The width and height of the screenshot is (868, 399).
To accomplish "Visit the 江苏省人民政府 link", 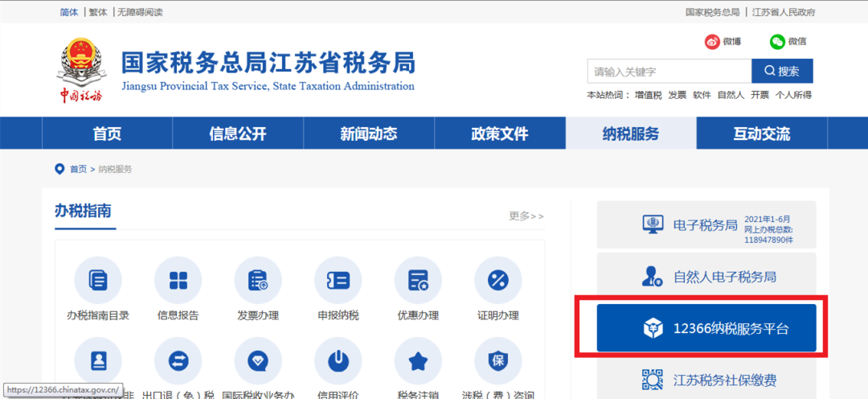I will click(x=784, y=12).
